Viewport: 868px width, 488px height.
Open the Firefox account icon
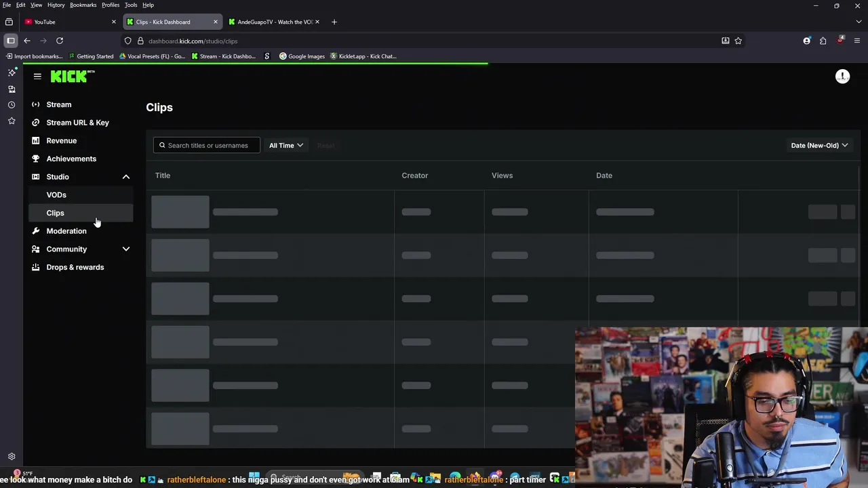pos(807,41)
